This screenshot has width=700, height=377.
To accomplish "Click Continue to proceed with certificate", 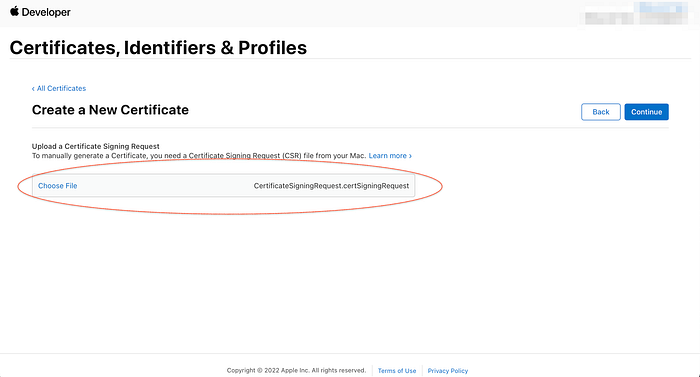I will (646, 112).
